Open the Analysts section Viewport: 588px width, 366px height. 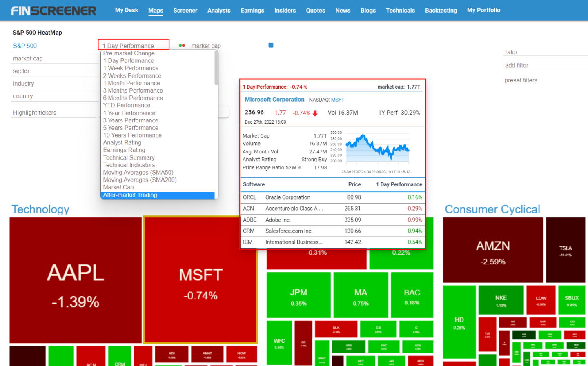219,11
